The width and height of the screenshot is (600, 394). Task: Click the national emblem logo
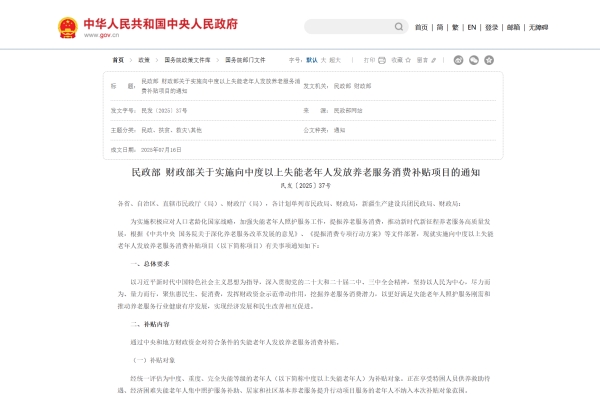(68, 28)
